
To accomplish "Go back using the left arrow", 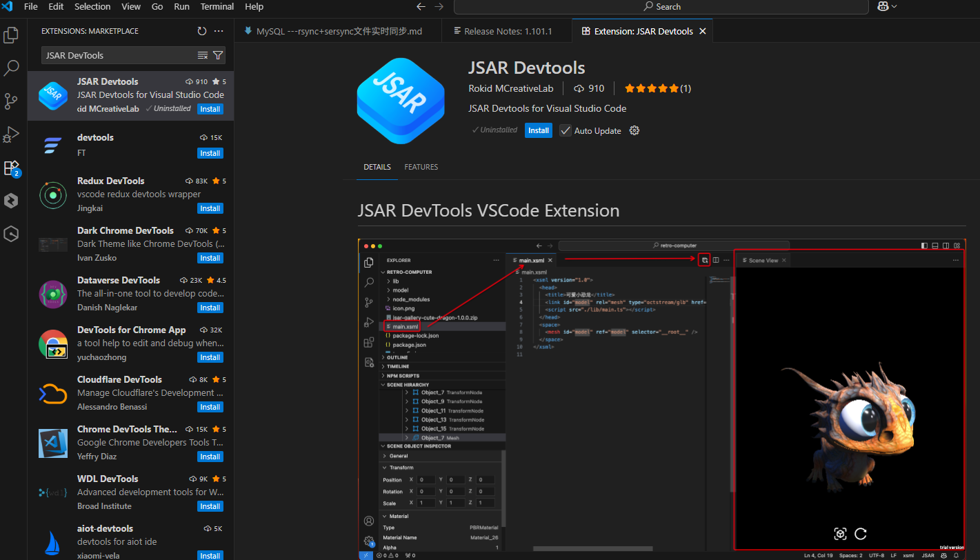I will click(x=421, y=7).
